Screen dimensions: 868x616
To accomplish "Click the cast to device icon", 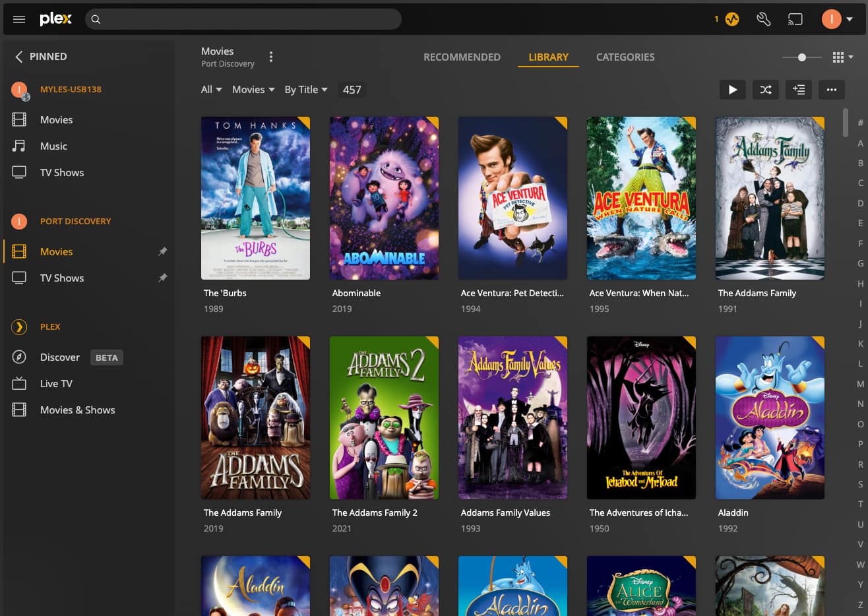I will (795, 19).
